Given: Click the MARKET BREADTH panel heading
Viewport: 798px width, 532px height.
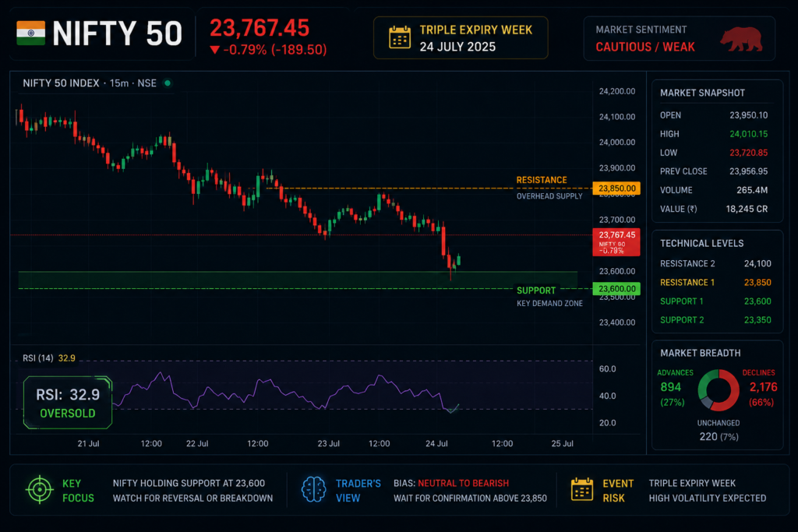Looking at the screenshot, I should click(701, 353).
